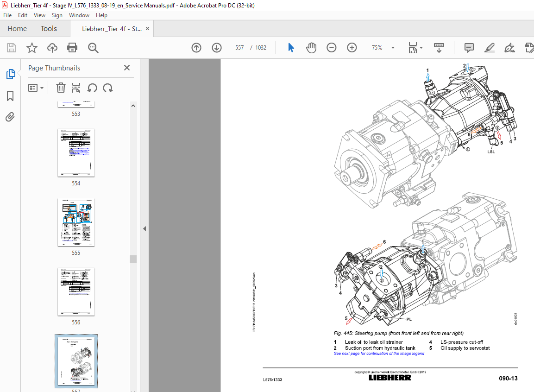Click the partially shown more tools icon
Viewport: 534px width, 392px height.
[529, 48]
